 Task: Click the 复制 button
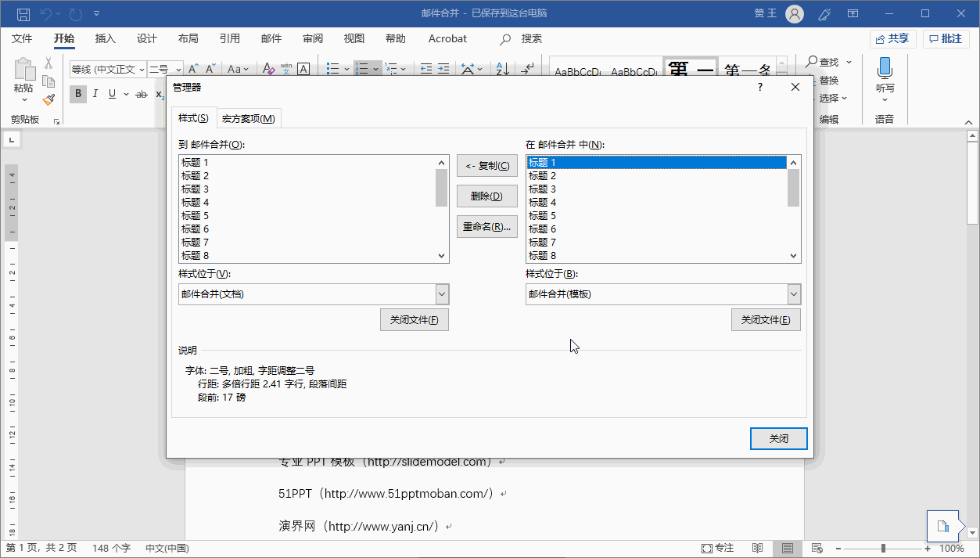point(486,165)
